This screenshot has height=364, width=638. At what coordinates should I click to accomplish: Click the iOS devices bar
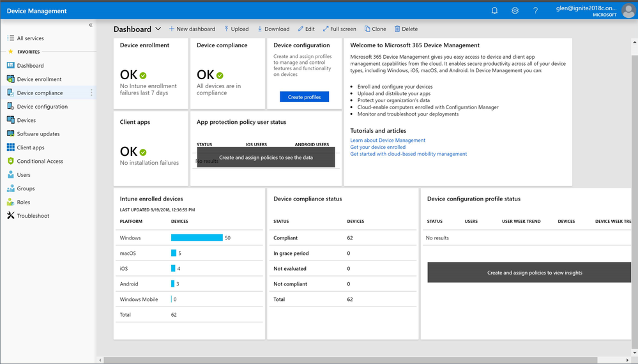pyautogui.click(x=173, y=268)
